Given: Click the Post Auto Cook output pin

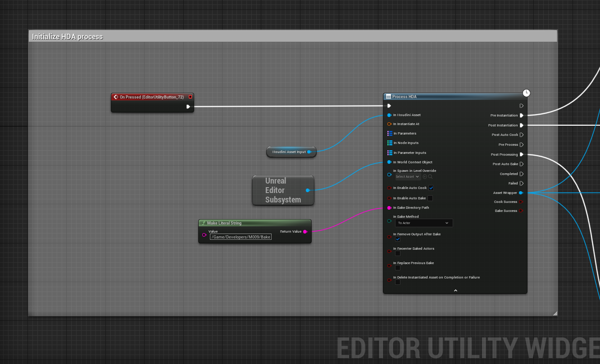Looking at the screenshot, I should click(x=521, y=135).
